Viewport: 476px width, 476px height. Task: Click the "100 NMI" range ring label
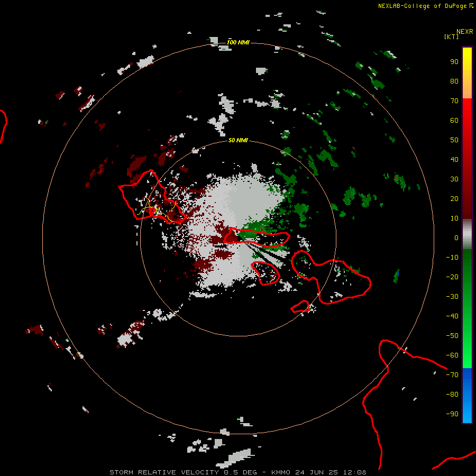[x=238, y=42]
